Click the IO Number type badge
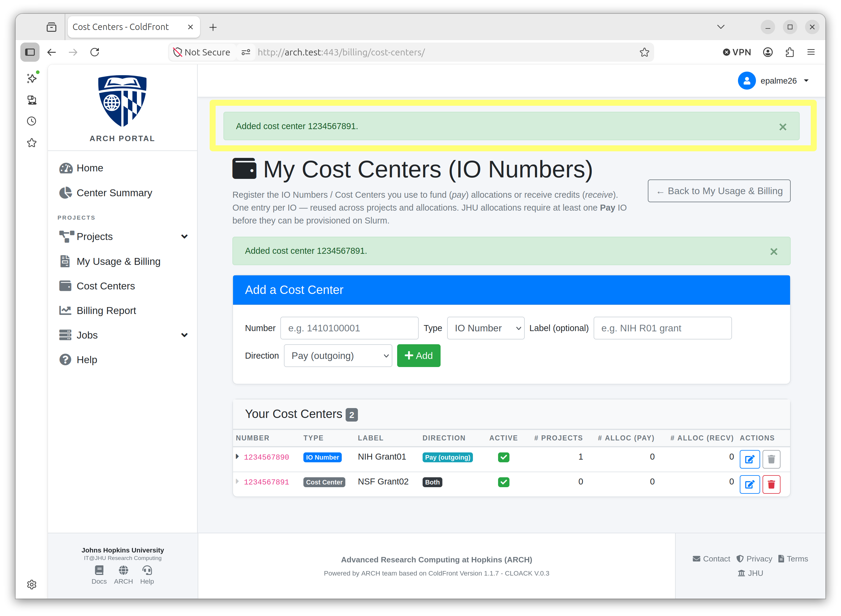841x616 pixels. (322, 457)
